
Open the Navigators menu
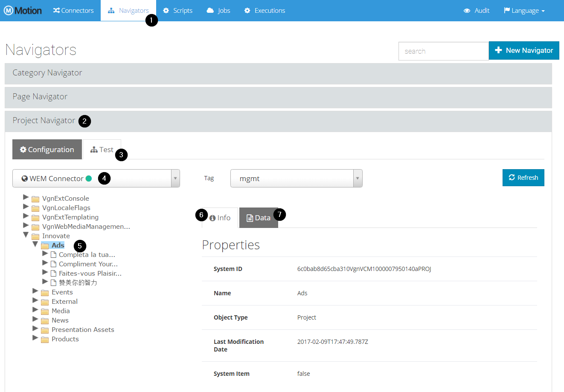(x=128, y=11)
